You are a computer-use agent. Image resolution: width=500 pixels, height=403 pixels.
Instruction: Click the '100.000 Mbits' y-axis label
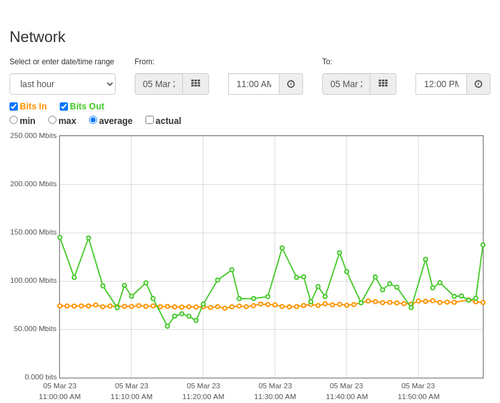(33, 281)
